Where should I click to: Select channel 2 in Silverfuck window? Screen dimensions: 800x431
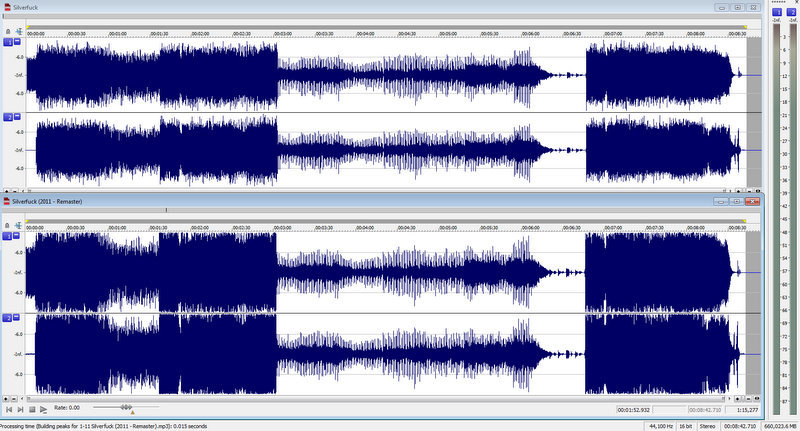point(8,117)
